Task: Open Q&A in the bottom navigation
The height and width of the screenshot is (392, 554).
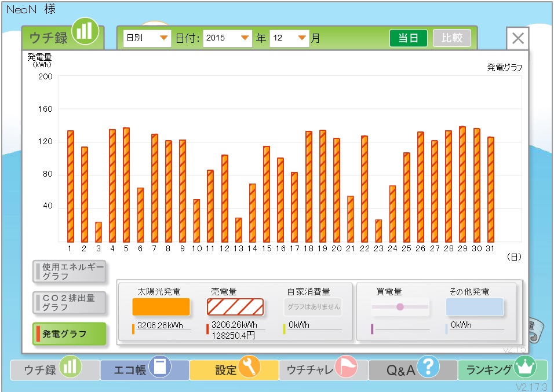Action: coord(413,370)
